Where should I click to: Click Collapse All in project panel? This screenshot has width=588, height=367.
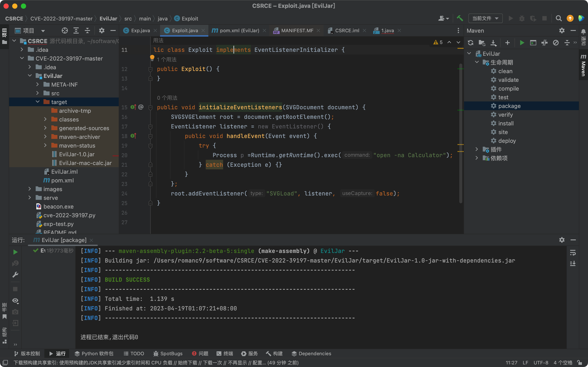point(88,30)
